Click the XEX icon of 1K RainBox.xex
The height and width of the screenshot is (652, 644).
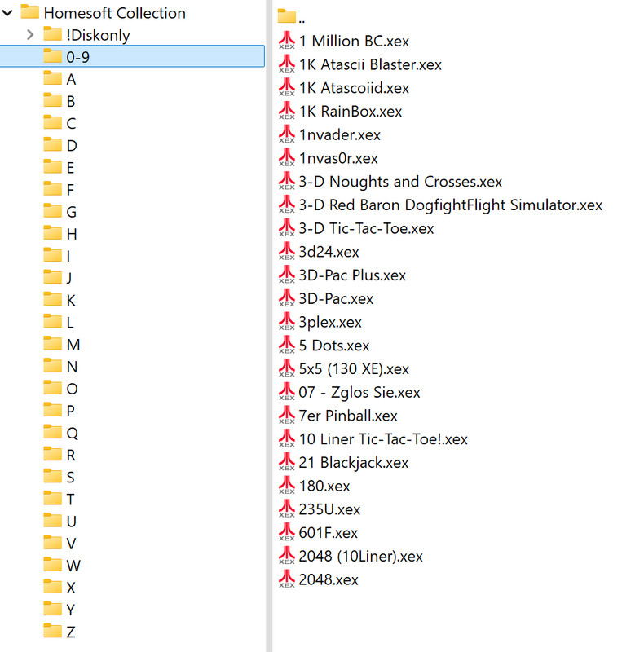pyautogui.click(x=287, y=111)
